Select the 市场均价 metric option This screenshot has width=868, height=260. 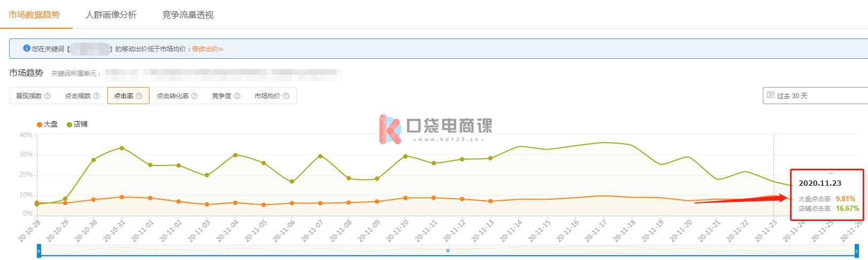pos(268,96)
